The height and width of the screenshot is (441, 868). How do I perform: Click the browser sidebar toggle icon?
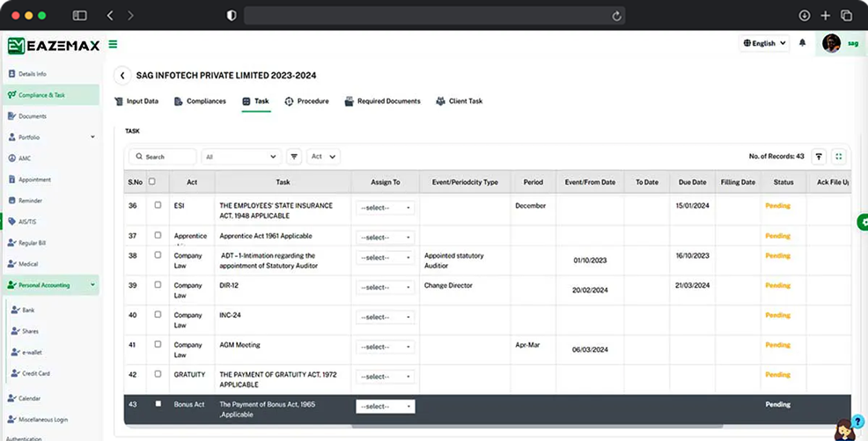pos(80,16)
